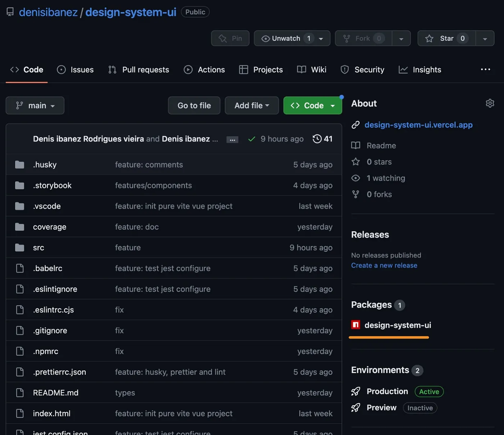Screen dimensions: 504x435
Task: Click commit message 'feature: husky, prettier and lint'
Action: coord(170,372)
